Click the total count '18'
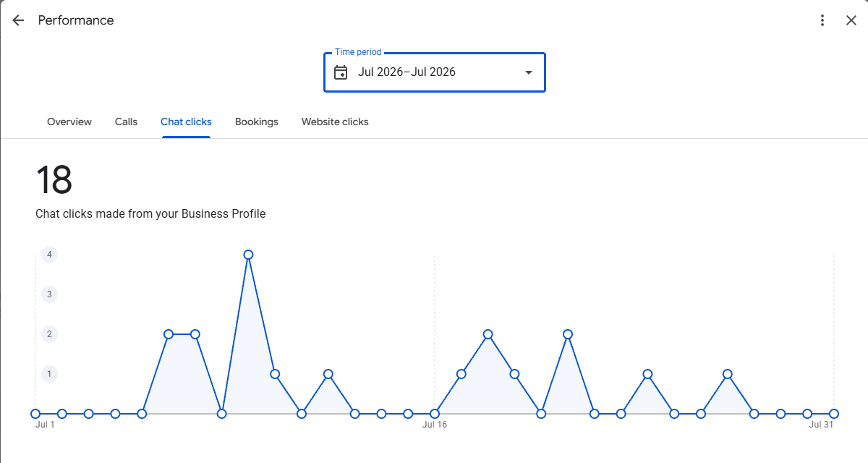 pyautogui.click(x=54, y=180)
